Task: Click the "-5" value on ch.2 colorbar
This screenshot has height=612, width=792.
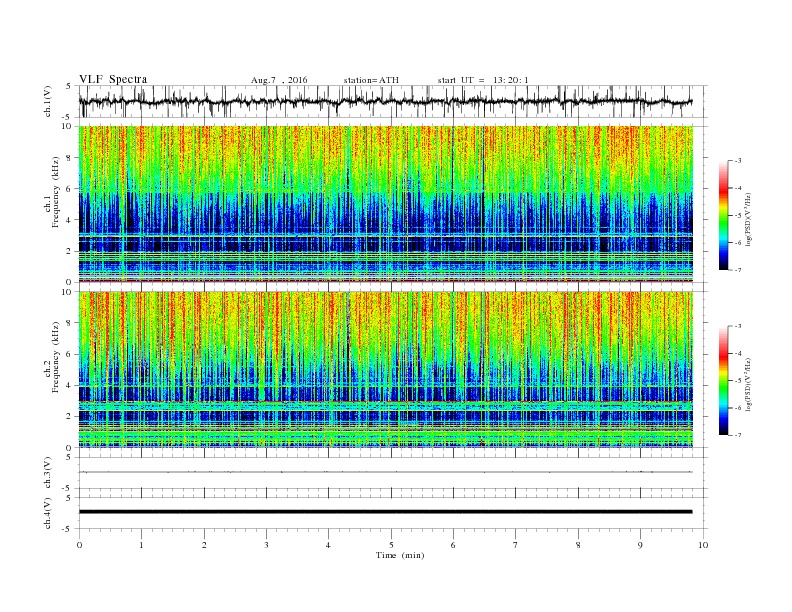Action: click(x=737, y=380)
